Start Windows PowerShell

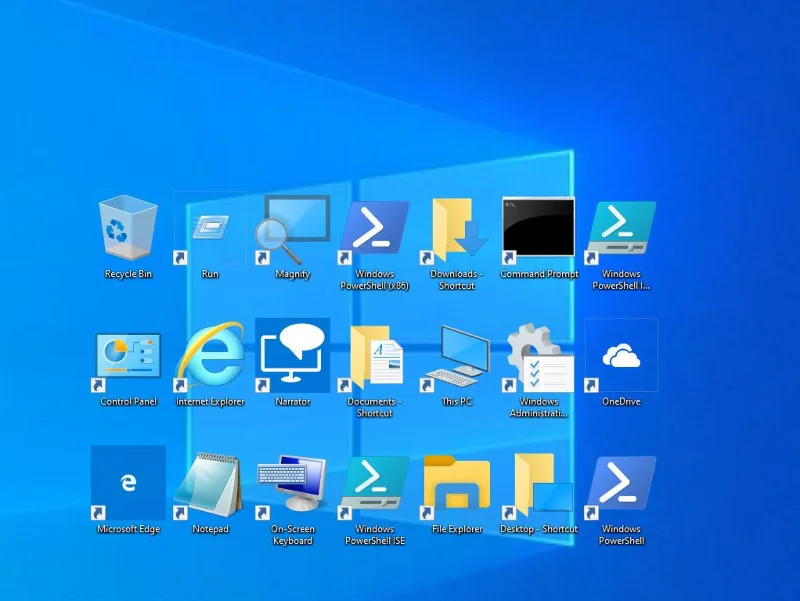point(620,483)
